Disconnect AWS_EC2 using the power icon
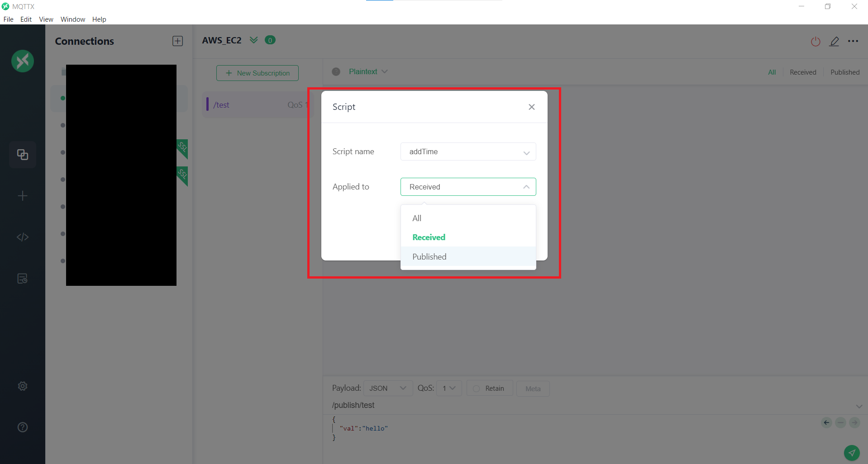The width and height of the screenshot is (868, 464). [815, 41]
